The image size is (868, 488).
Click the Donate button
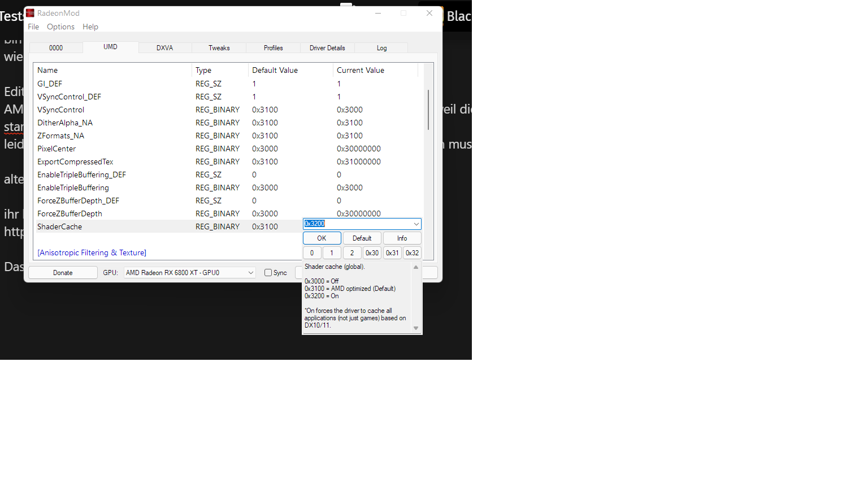[63, 273]
